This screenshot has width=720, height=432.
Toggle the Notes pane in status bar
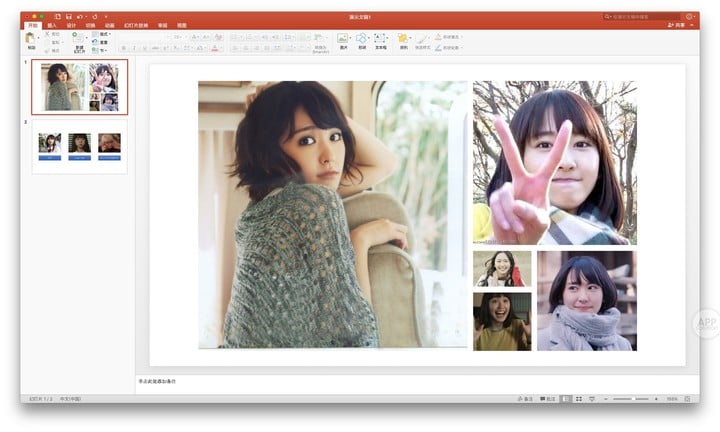coord(525,399)
